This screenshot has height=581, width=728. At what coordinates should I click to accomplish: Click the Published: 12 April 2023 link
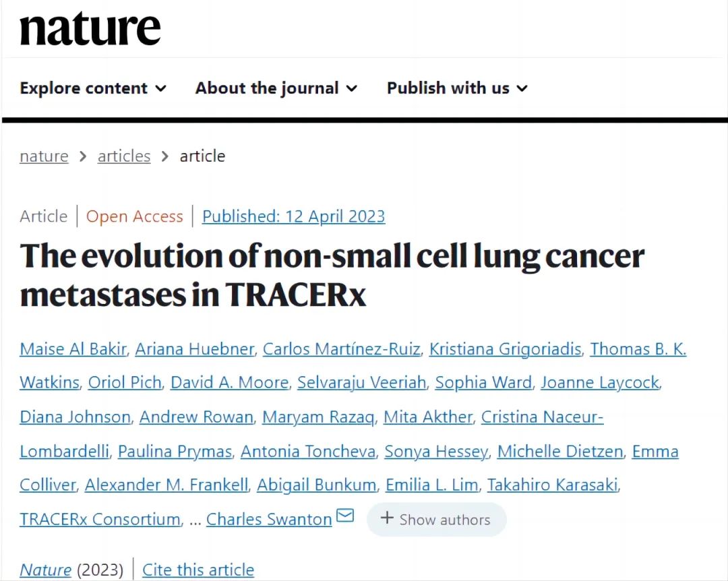click(x=293, y=216)
